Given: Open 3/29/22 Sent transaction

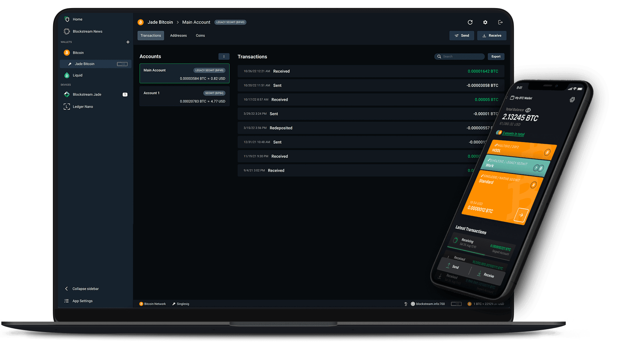Looking at the screenshot, I should click(x=369, y=114).
